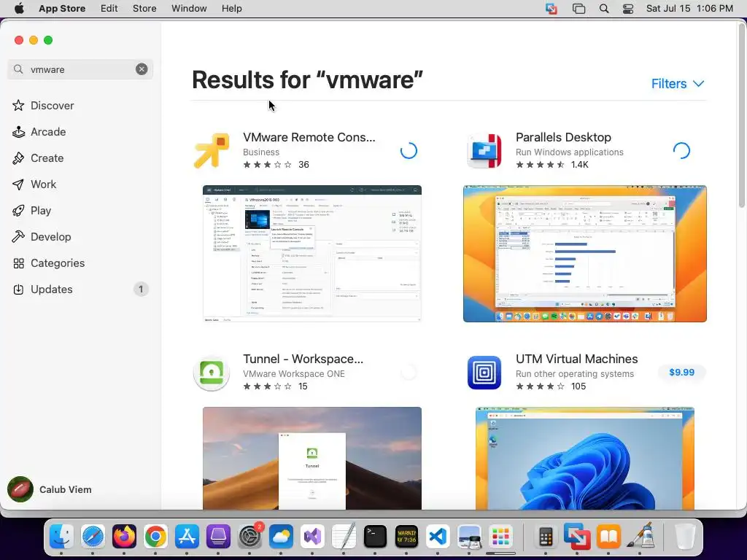The image size is (747, 560).
Task: Expand the Filters dropdown
Action: (678, 84)
